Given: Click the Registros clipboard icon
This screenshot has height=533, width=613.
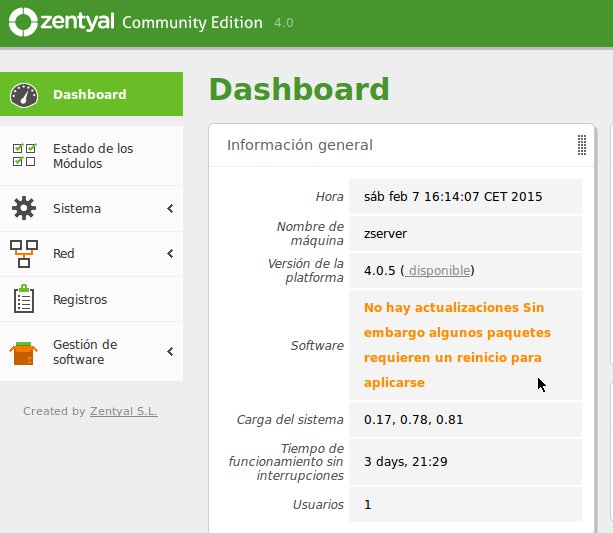Looking at the screenshot, I should [x=24, y=299].
